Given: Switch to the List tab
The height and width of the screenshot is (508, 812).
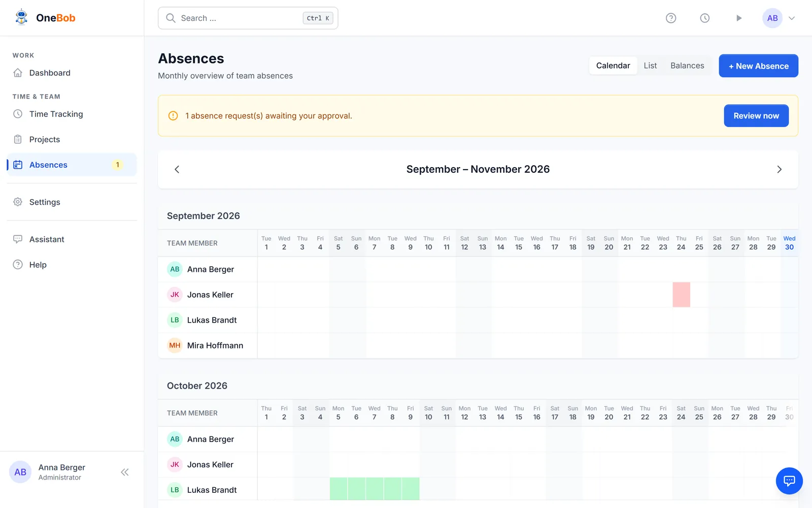Looking at the screenshot, I should tap(650, 66).
